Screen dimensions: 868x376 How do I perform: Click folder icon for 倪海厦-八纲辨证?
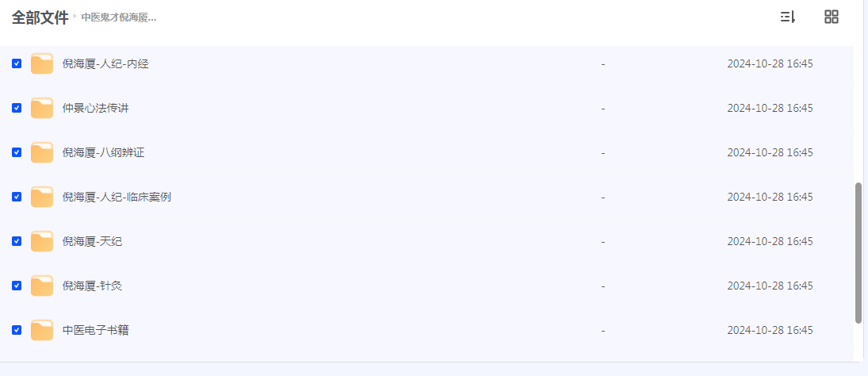42,152
